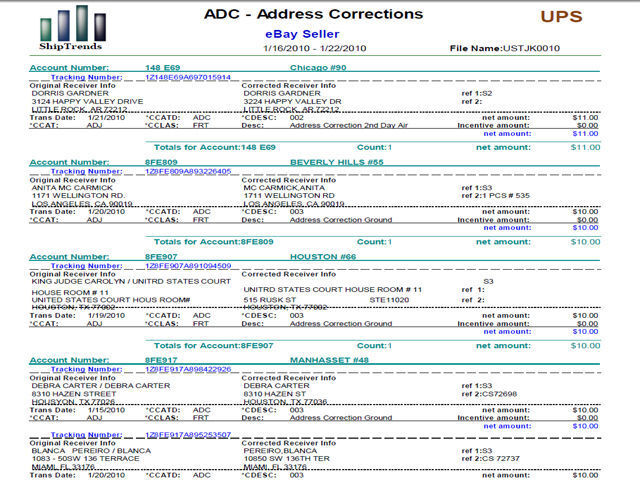640x480 pixels.
Task: Select account number 8FE809 header value
Action: click(161, 162)
